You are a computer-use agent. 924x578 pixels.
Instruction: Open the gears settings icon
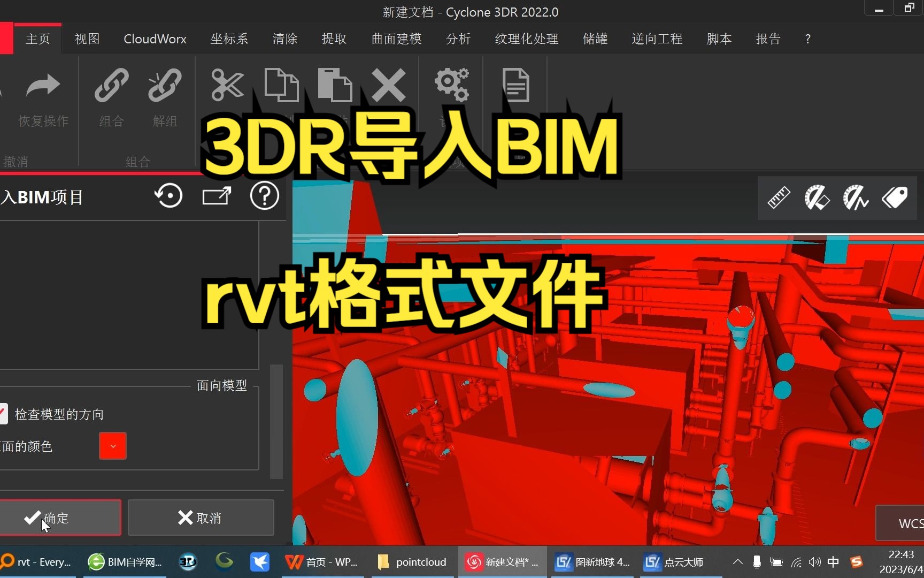[x=452, y=85]
